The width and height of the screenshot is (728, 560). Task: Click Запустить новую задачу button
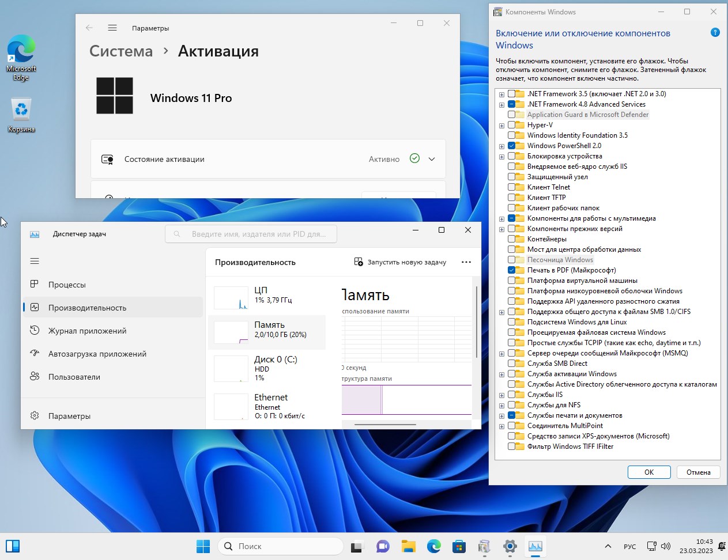[x=400, y=262]
